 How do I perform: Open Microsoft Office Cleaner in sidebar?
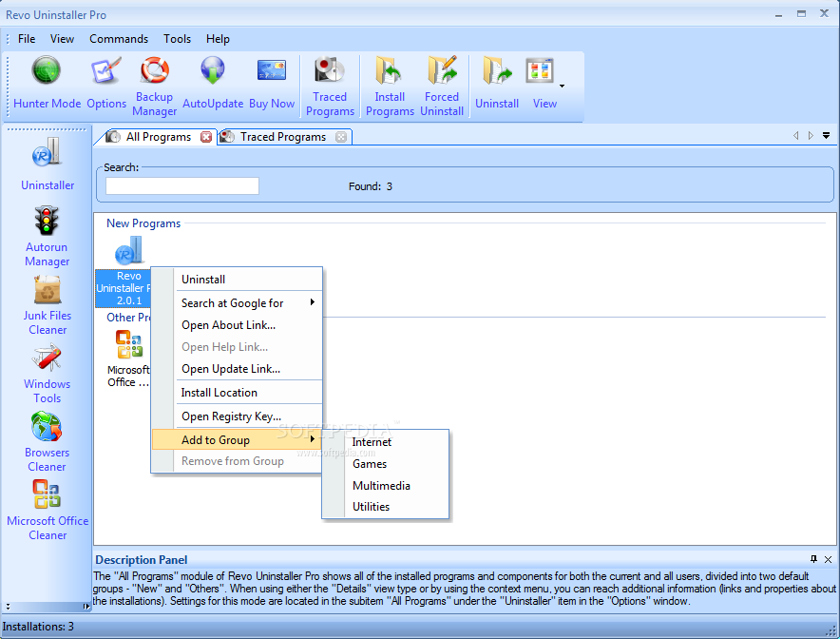coord(48,511)
